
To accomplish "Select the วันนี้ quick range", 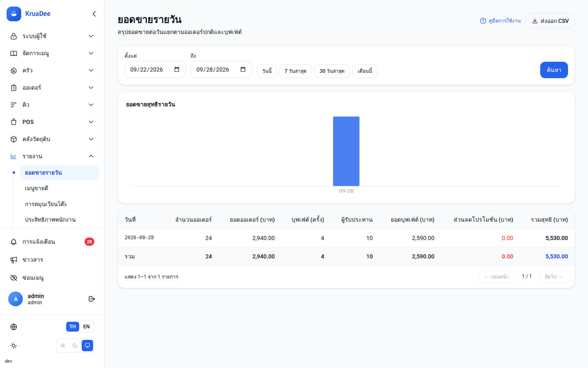I will [267, 71].
